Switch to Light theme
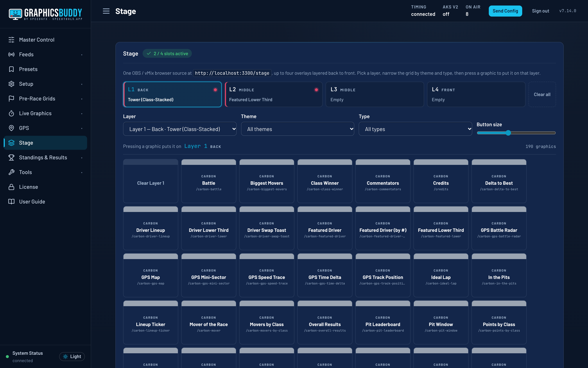The image size is (588, 368). [72, 357]
